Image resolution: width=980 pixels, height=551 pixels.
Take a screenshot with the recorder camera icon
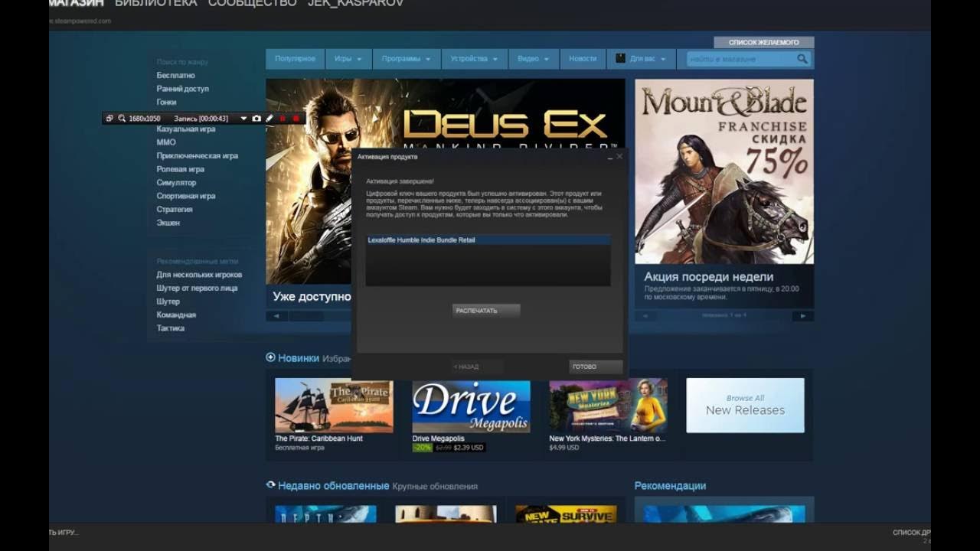point(256,119)
